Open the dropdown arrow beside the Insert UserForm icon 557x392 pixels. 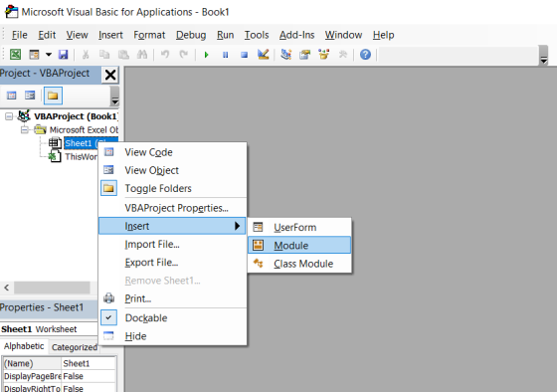point(49,55)
